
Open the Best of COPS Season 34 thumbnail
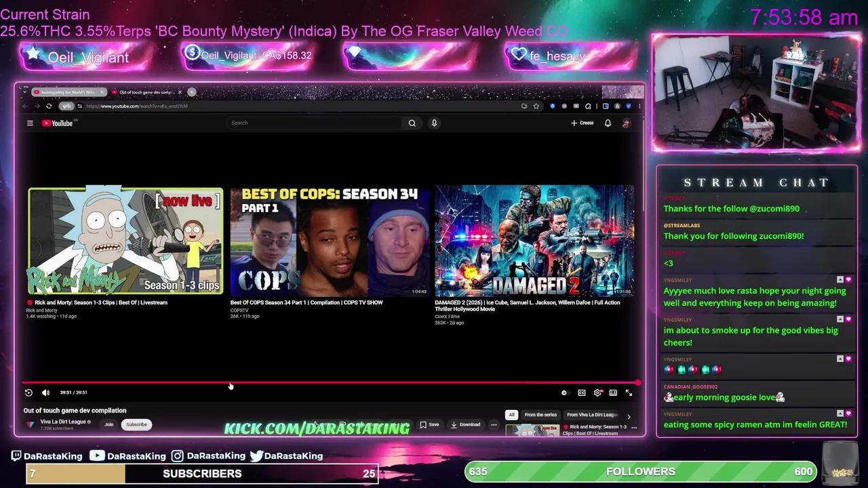(330, 241)
